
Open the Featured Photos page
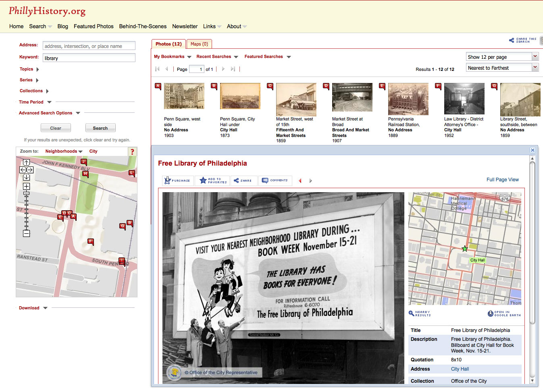click(94, 26)
